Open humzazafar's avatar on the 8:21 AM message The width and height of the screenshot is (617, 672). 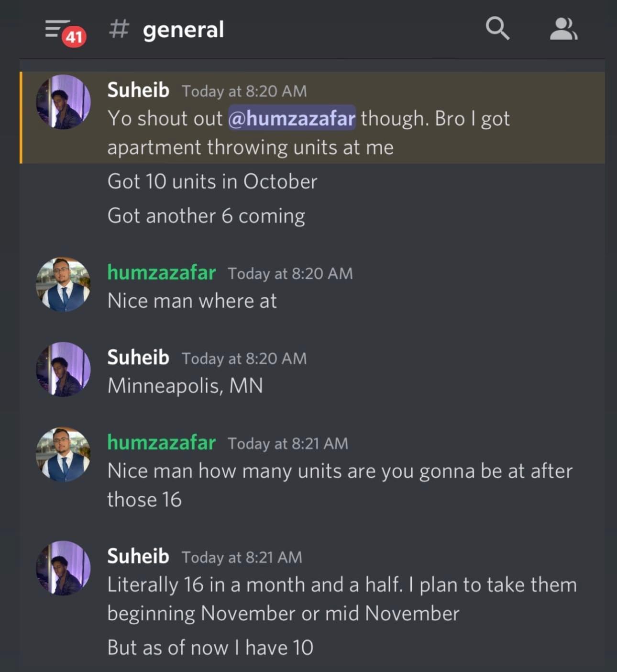[x=64, y=454]
